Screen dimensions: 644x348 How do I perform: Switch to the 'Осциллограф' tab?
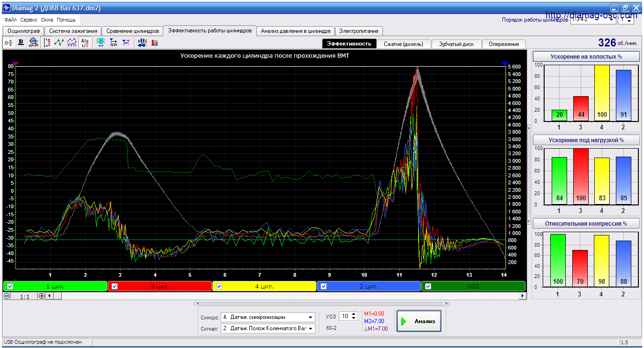coord(23,31)
